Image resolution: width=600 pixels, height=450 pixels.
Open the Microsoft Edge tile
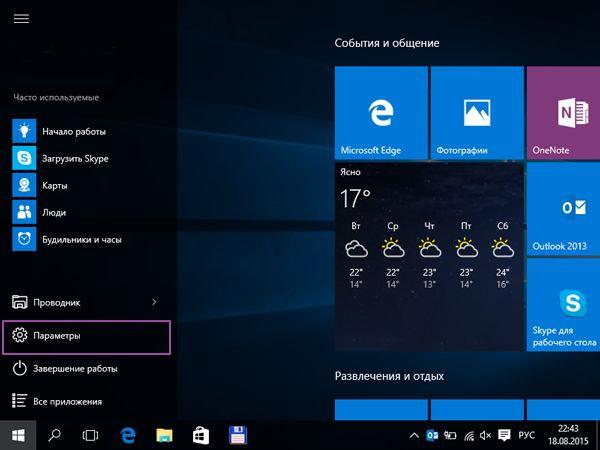(381, 113)
